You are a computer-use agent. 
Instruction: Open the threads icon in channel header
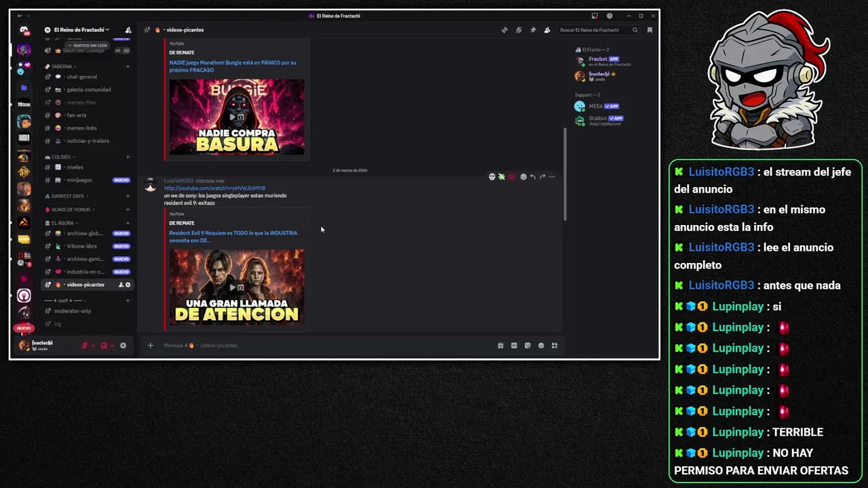tap(504, 30)
